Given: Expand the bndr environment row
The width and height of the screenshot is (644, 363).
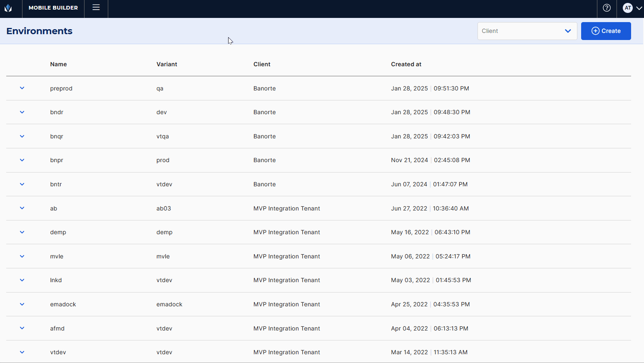Looking at the screenshot, I should click(22, 112).
